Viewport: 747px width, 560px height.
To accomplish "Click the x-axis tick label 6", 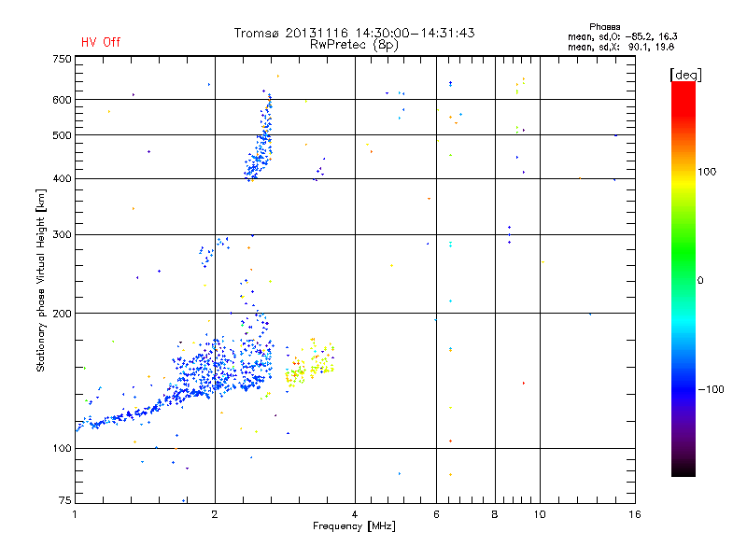I will coord(436,514).
